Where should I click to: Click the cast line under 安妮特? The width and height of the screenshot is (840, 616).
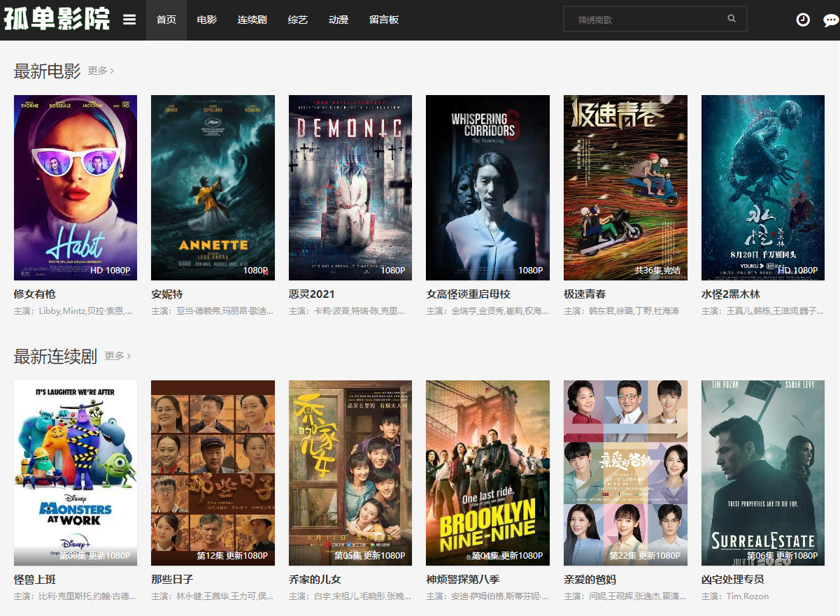[x=213, y=311]
